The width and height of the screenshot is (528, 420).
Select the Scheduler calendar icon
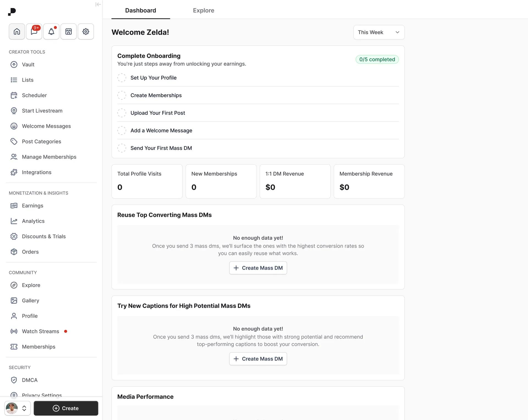click(x=14, y=95)
